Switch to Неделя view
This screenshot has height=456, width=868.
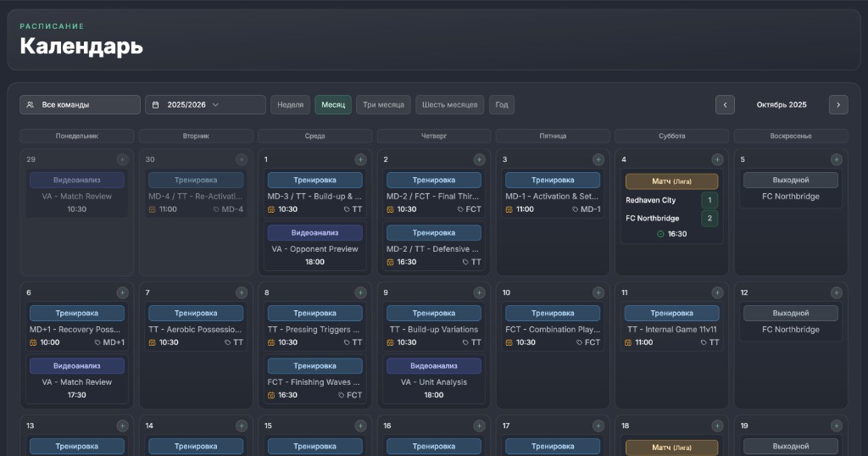[x=290, y=104]
